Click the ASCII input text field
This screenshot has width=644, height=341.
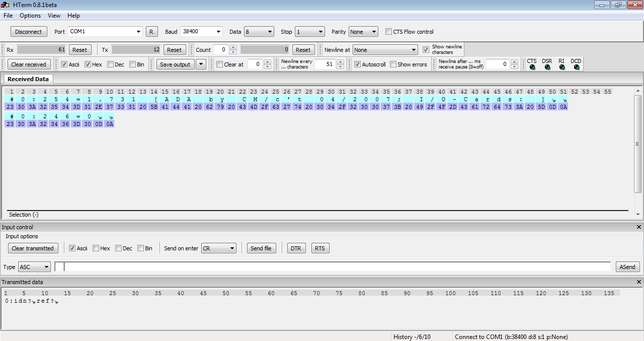coord(332,267)
